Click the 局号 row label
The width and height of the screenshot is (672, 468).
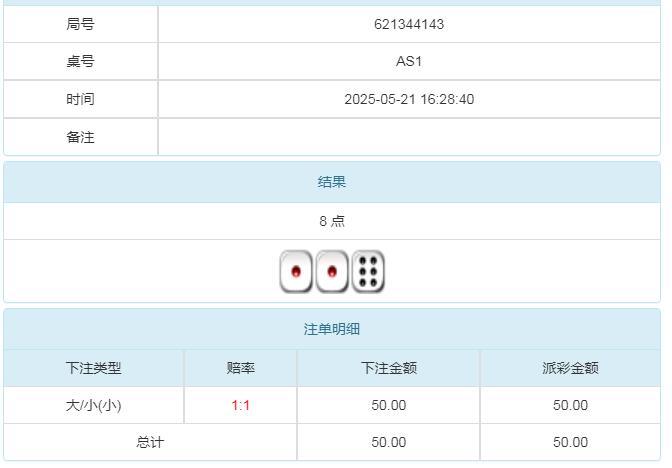tap(80, 24)
